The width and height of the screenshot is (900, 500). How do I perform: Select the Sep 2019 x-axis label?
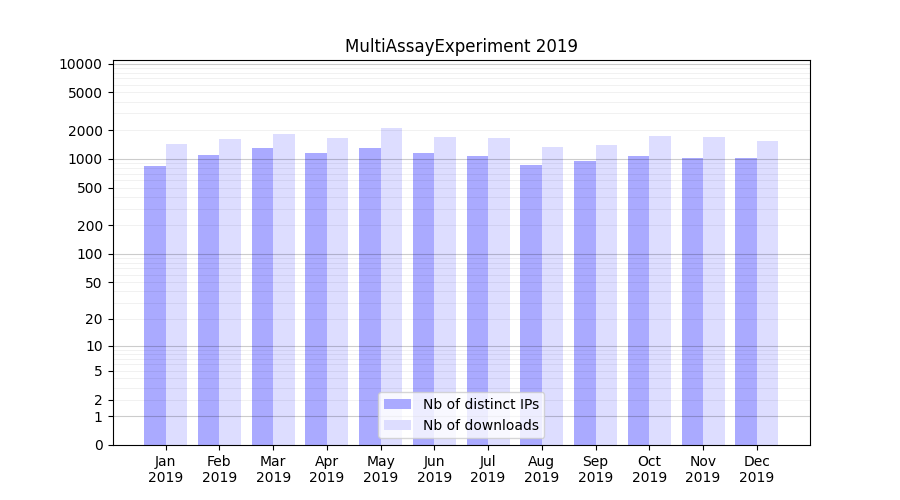[595, 469]
